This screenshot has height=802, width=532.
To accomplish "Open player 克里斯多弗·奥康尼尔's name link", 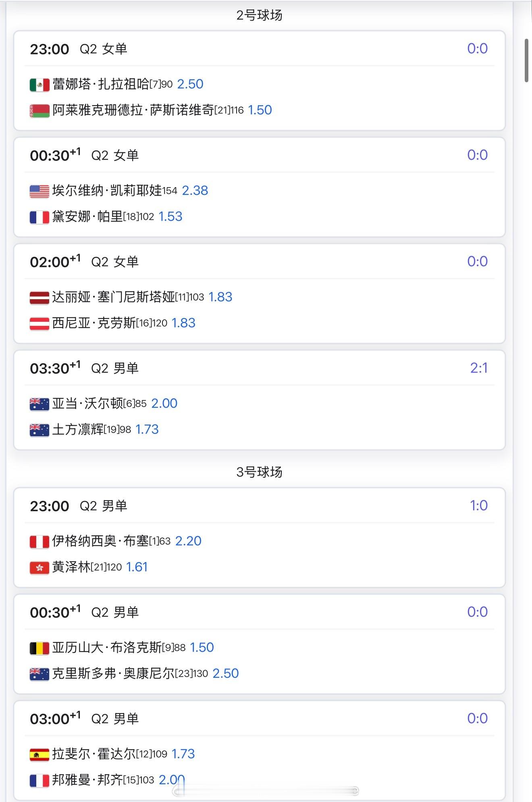I will [113, 674].
